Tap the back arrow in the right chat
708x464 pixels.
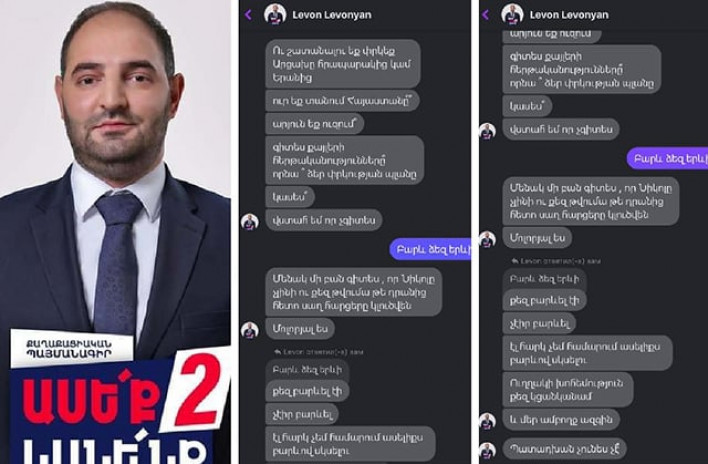coord(485,14)
